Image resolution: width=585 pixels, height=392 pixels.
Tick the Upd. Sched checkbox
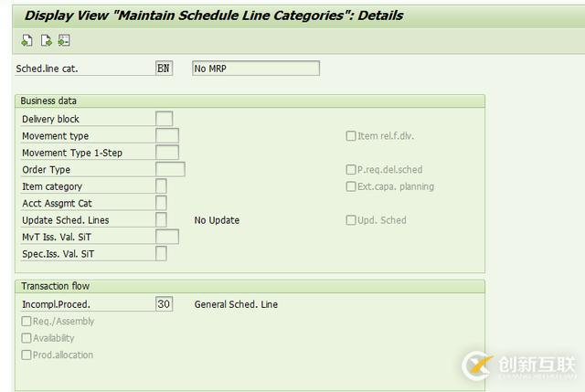(x=351, y=220)
